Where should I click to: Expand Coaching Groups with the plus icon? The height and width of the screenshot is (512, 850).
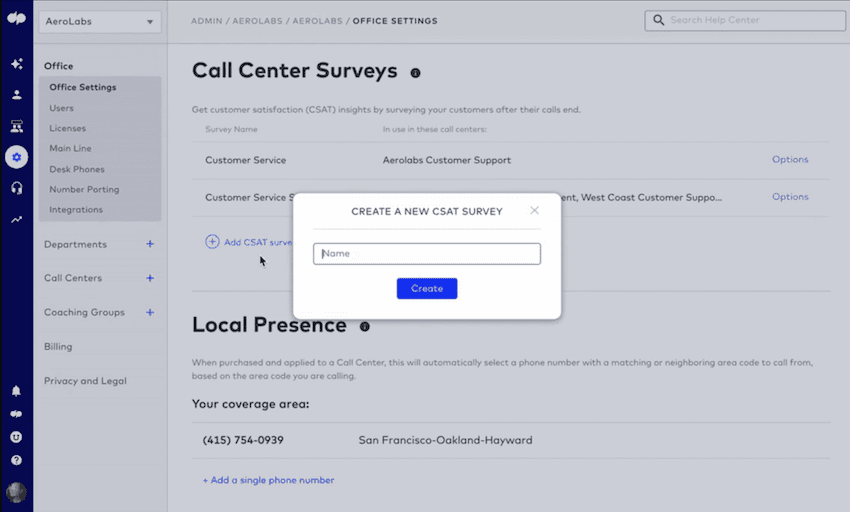tap(150, 312)
